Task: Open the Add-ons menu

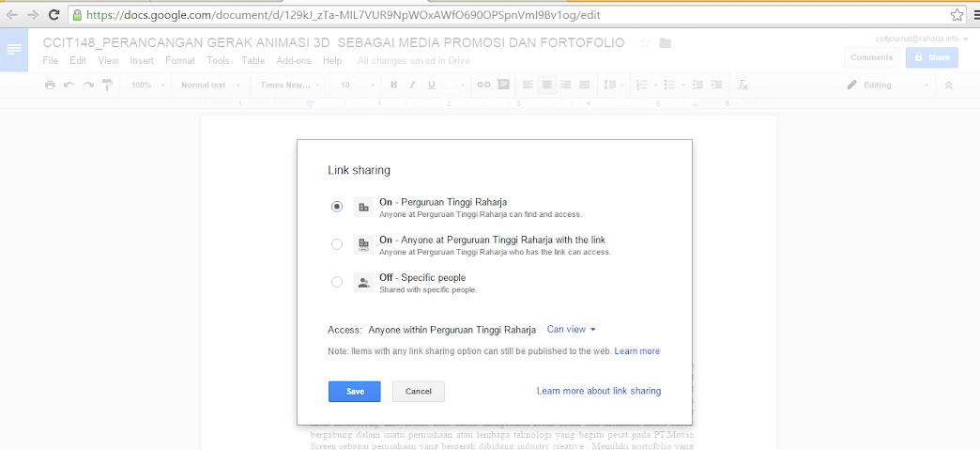Action: (294, 61)
